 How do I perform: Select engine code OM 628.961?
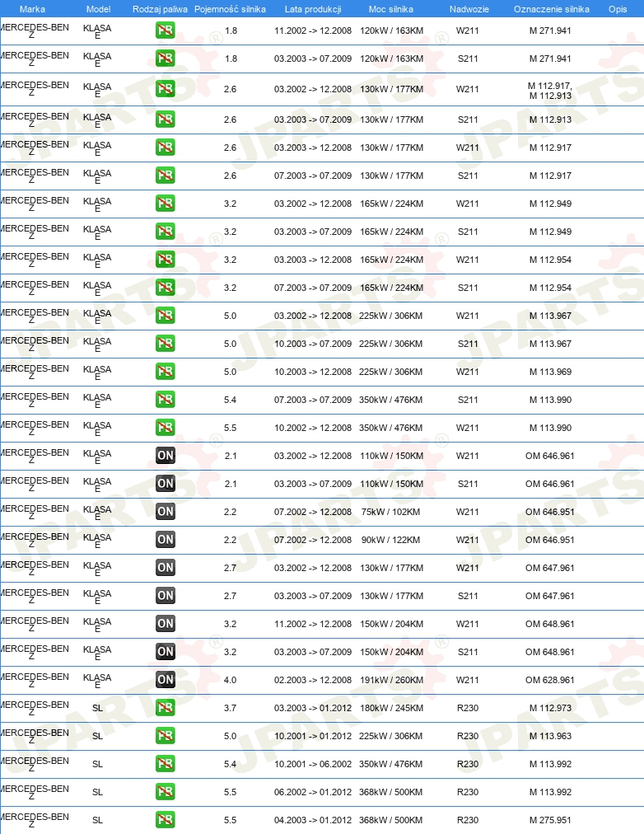pyautogui.click(x=550, y=680)
